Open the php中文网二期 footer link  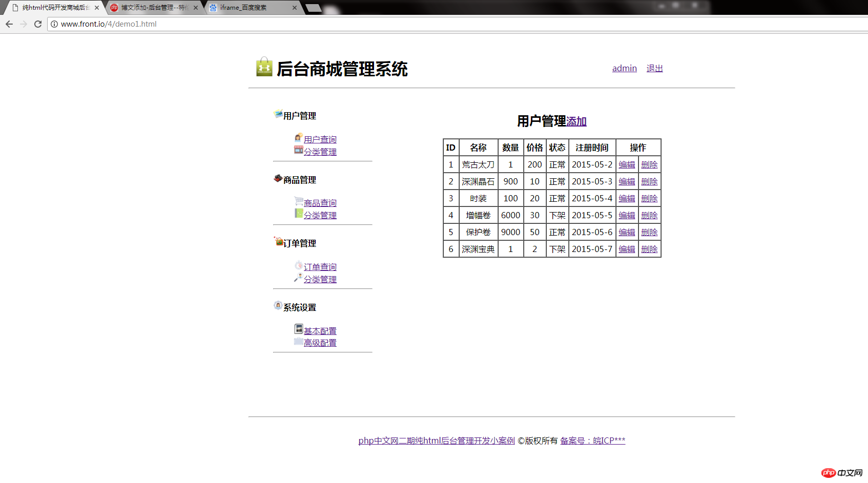click(x=437, y=440)
